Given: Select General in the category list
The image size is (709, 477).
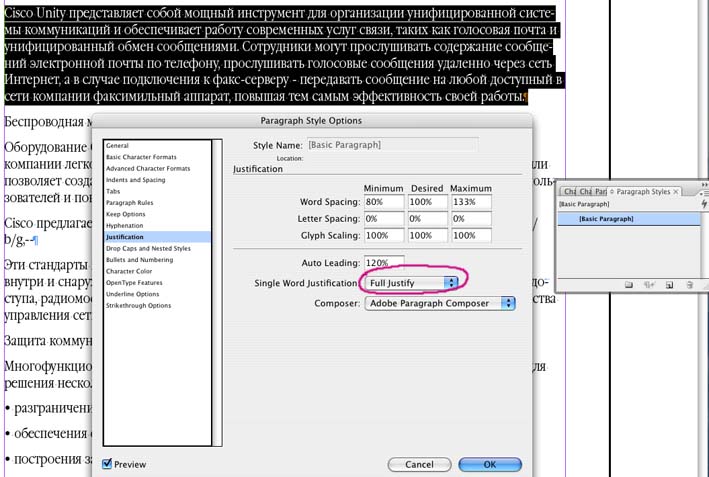Looking at the screenshot, I should (x=117, y=146).
